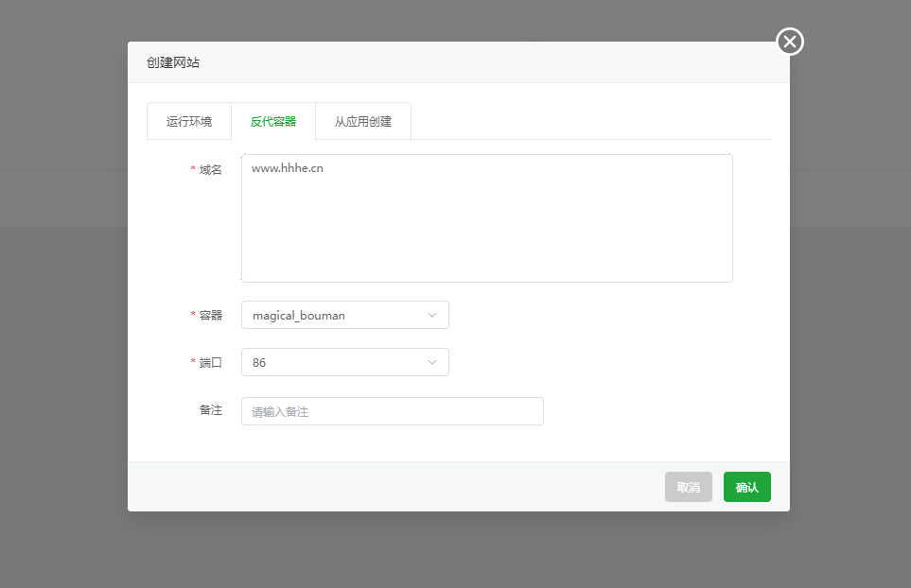Confirm with the green 确认 button
Viewport: 911px width, 588px height.
tap(747, 487)
